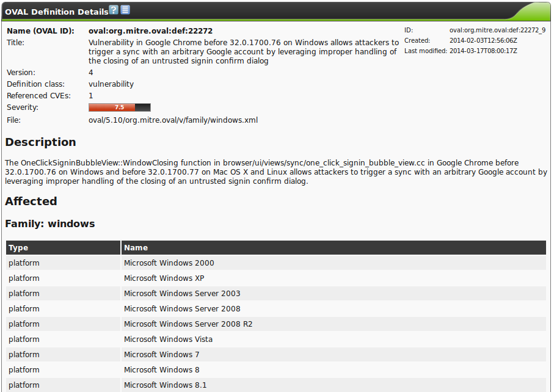The image size is (554, 392).
Task: Select the Microsoft Windows Vista row
Action: point(276,339)
